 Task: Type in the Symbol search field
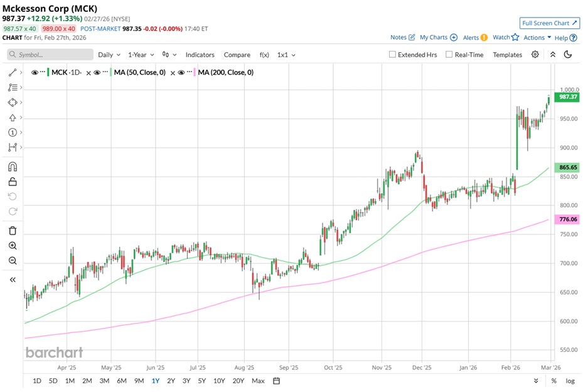pos(54,55)
